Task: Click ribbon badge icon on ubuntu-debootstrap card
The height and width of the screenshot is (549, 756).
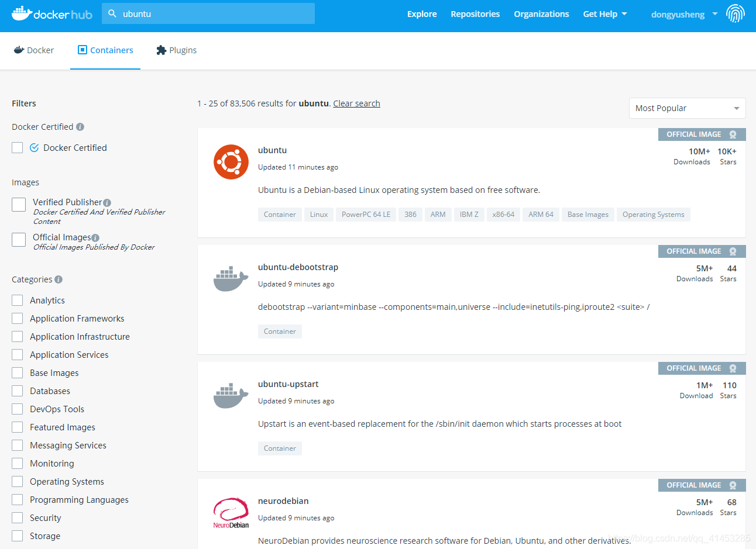Action: pyautogui.click(x=733, y=251)
